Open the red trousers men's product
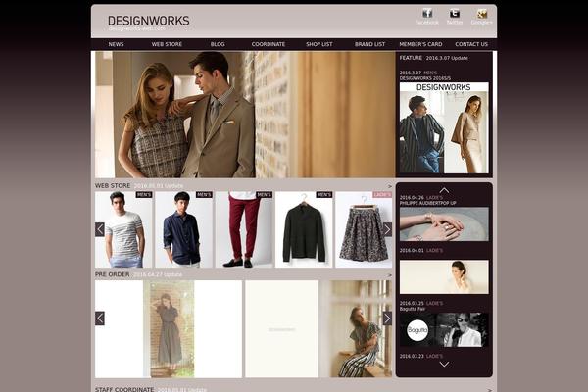Viewport: 588px width, 392px height. 244,229
